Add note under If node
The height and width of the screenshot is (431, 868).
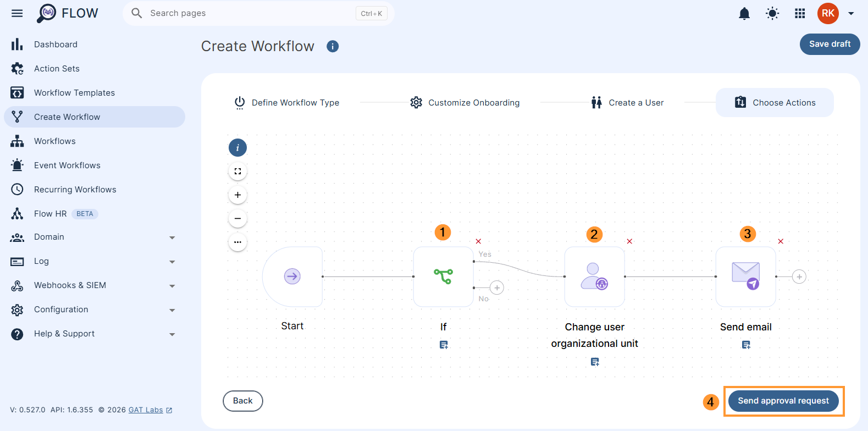point(444,345)
